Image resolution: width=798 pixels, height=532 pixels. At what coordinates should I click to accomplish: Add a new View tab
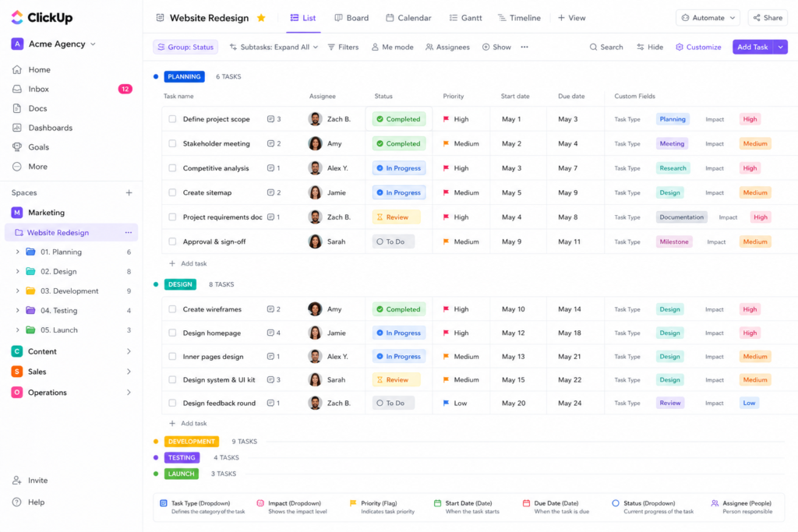click(x=571, y=18)
